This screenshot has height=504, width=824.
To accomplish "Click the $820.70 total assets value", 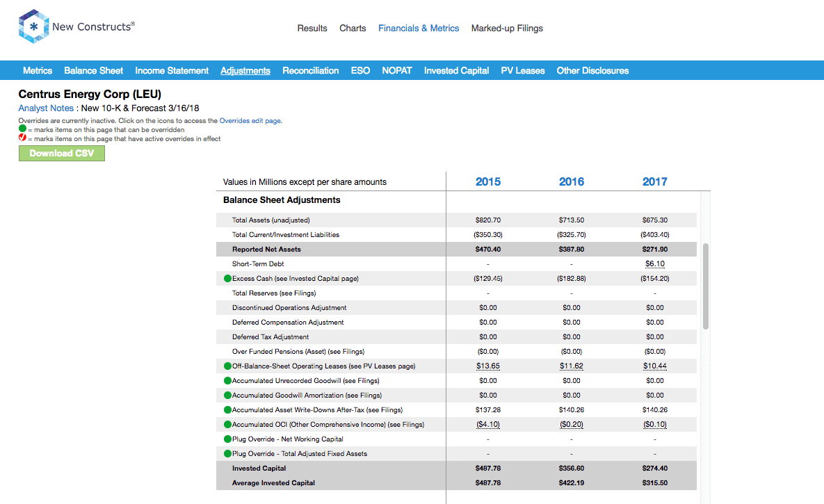I will 488,220.
